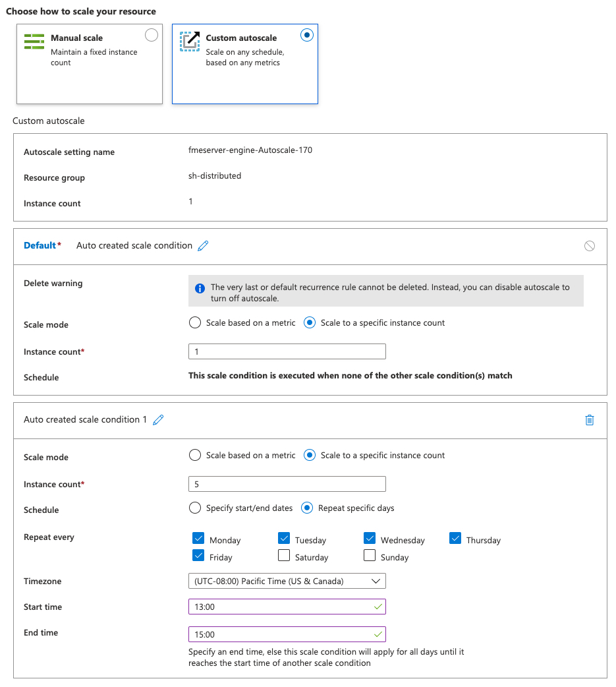The width and height of the screenshot is (616, 687).
Task: Edit Auto created scale condition 1 name
Action: coord(158,420)
